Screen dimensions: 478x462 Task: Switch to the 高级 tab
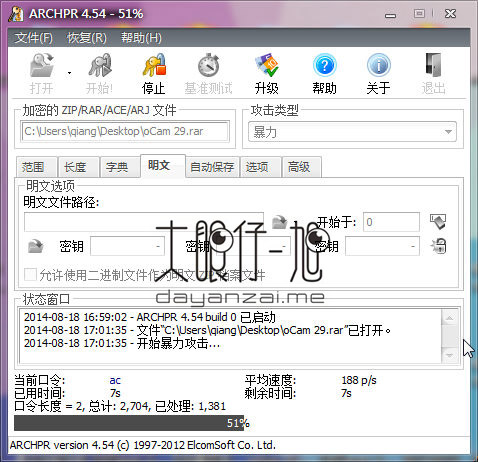[302, 167]
